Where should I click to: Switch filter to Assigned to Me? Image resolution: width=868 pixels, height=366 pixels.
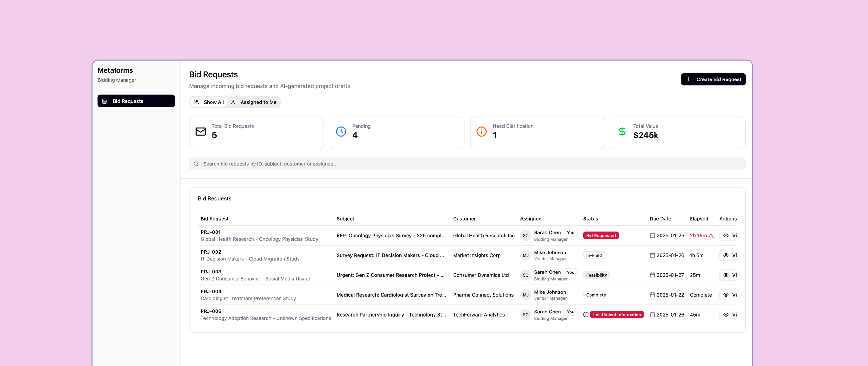(254, 102)
